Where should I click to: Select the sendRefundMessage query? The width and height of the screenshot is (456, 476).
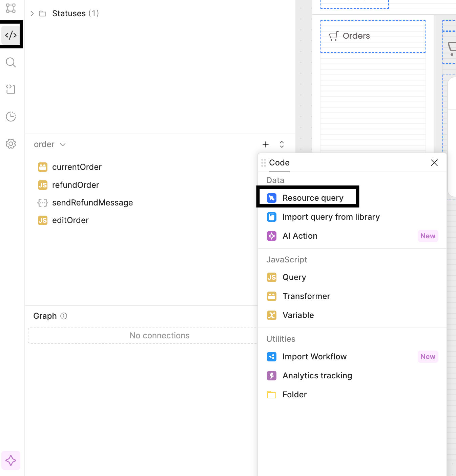click(x=92, y=203)
